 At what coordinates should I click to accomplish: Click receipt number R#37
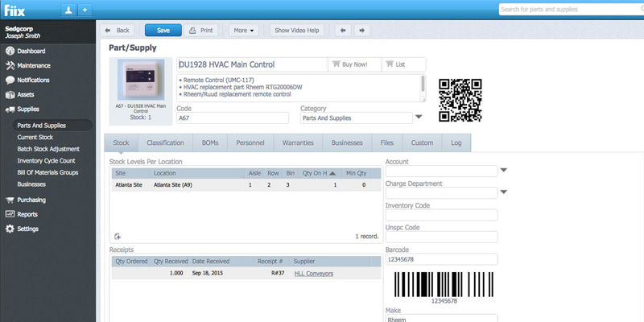[x=278, y=274]
